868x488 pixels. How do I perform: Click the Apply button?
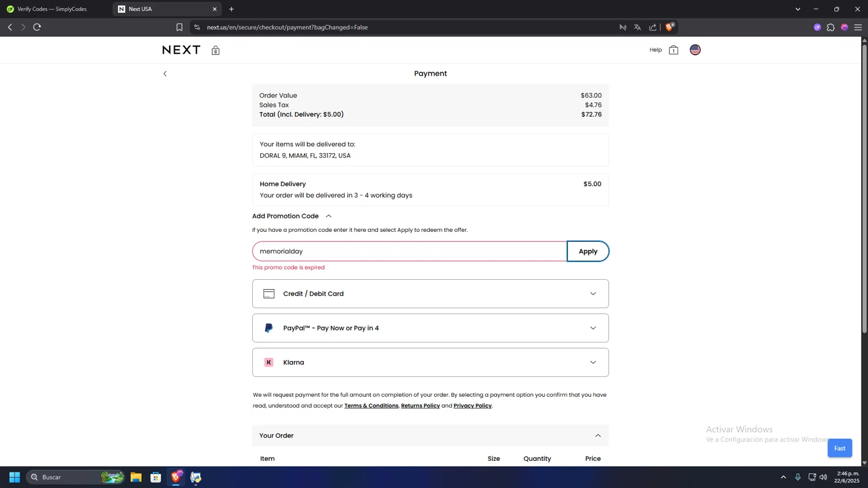tap(588, 252)
